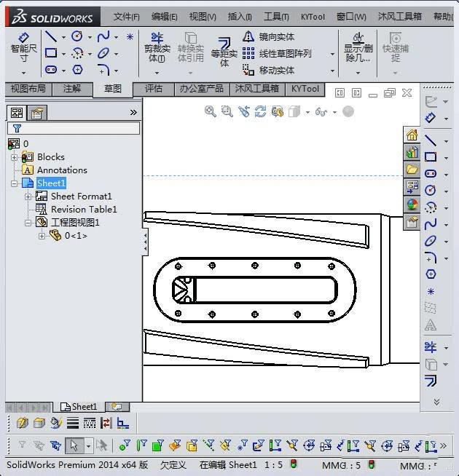Open the 插入(I) menu
This screenshot has height=476, width=459.
click(240, 17)
